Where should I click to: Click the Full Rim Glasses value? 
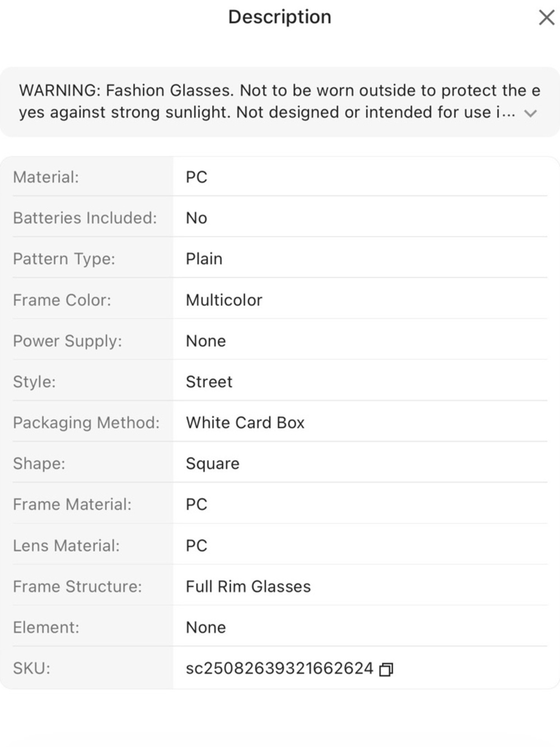[248, 586]
